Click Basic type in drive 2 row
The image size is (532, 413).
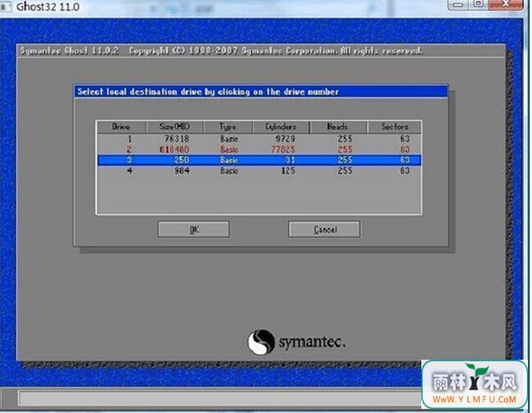[x=229, y=149]
